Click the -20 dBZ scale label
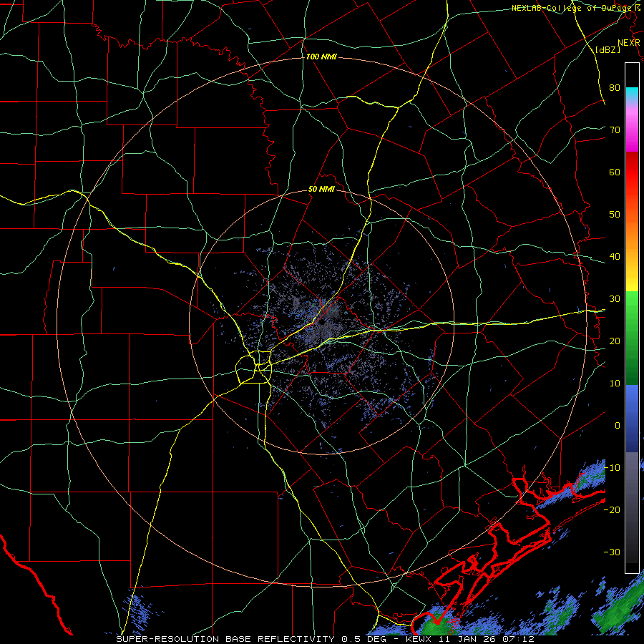This screenshot has height=644, width=644. (x=612, y=509)
